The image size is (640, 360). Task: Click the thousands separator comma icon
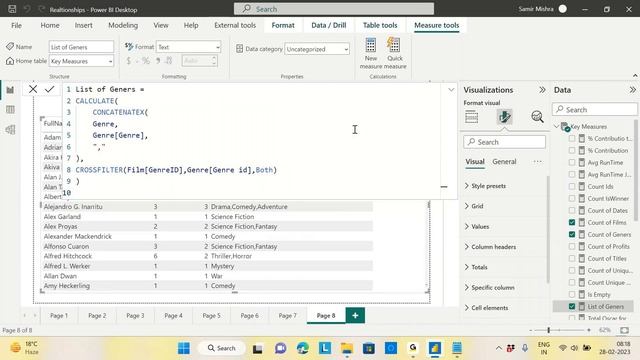click(x=158, y=61)
